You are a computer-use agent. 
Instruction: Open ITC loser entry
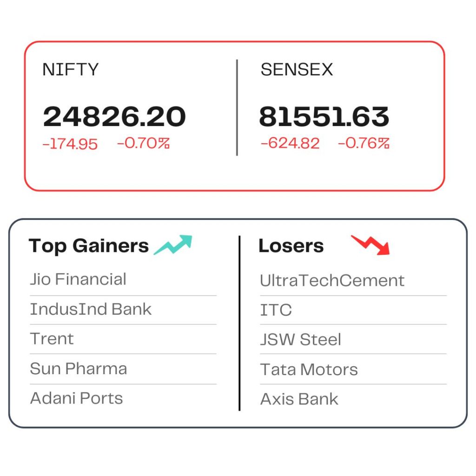click(276, 310)
